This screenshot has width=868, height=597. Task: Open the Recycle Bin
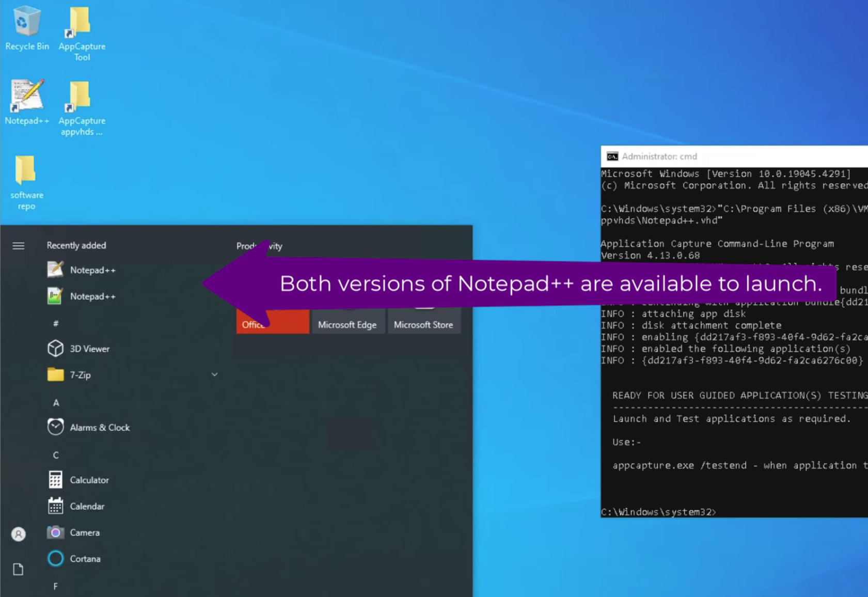(26, 23)
